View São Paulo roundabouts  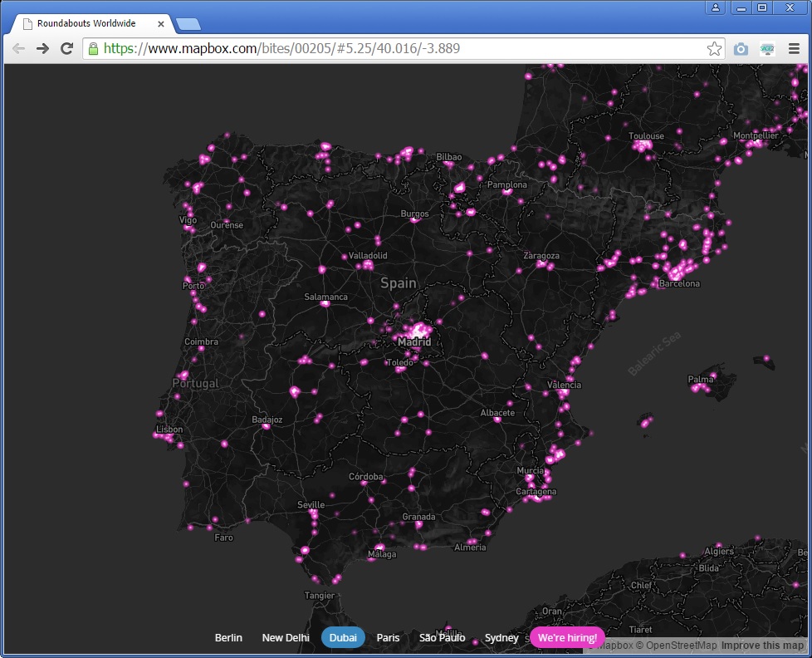442,638
